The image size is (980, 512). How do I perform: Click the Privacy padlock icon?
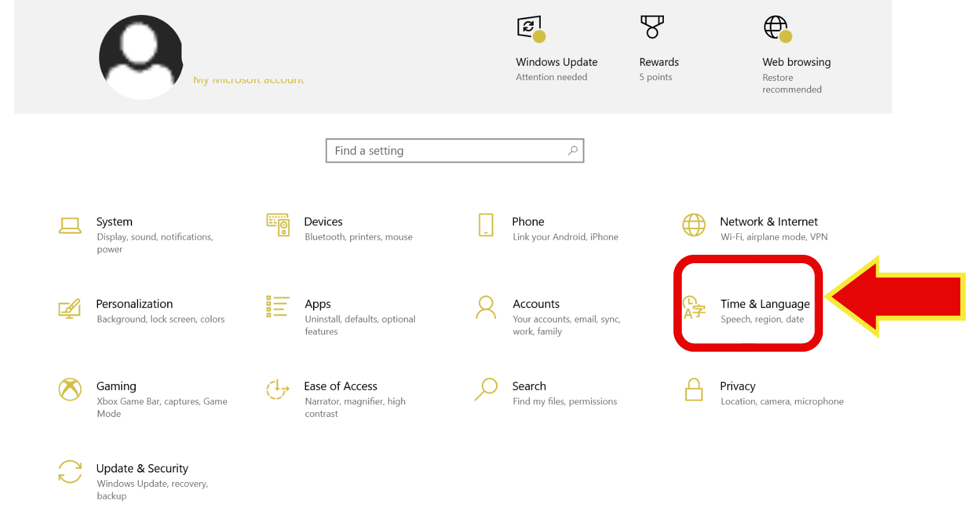(694, 389)
